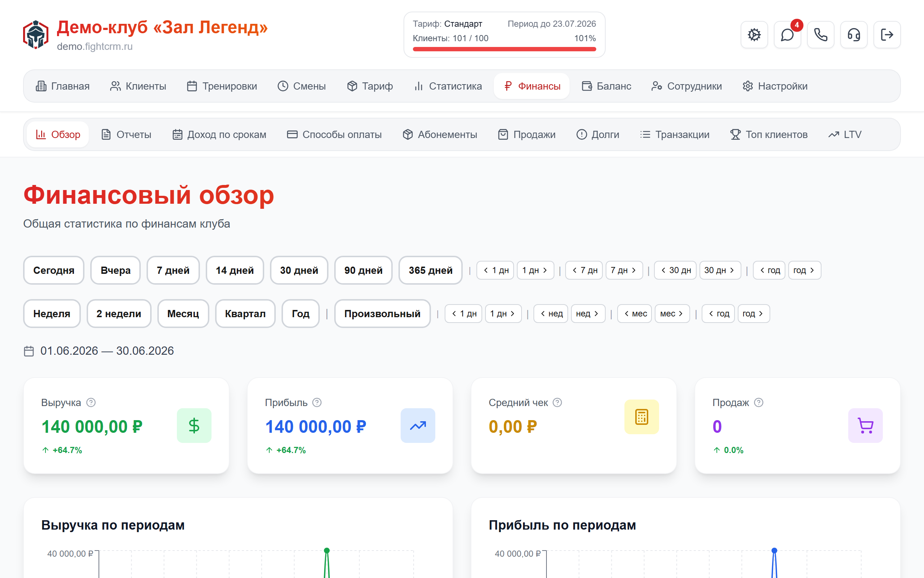Screen dimensions: 924x578
Task: Select the 14 дней period
Action: pyautogui.click(x=235, y=270)
